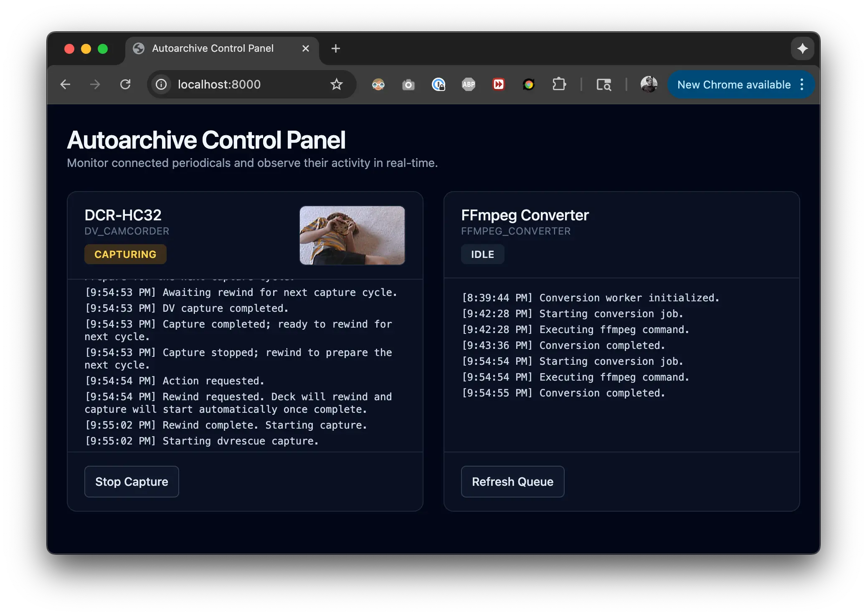View site information in the address bar

(161, 84)
